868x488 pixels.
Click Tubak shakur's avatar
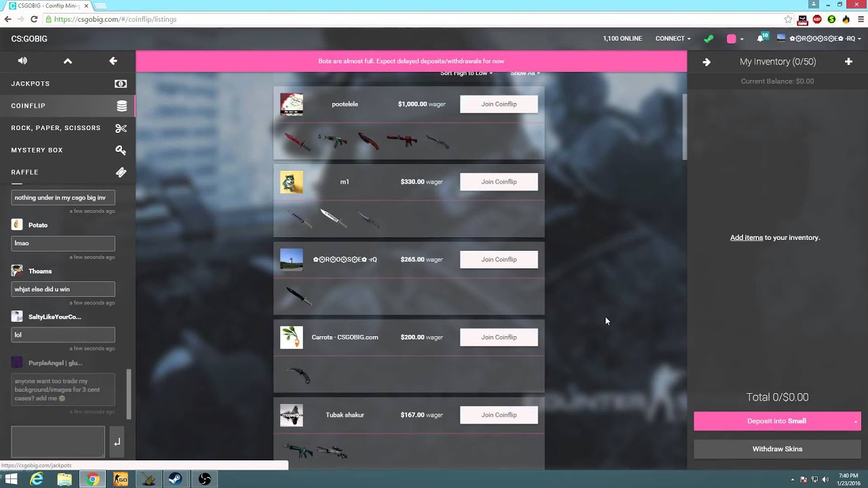(292, 415)
